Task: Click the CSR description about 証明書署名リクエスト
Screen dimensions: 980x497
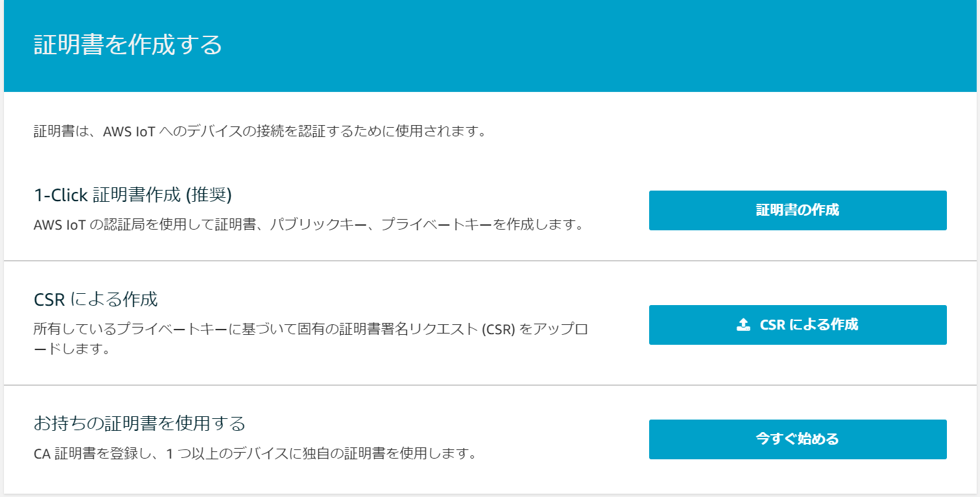Action: pos(310,338)
